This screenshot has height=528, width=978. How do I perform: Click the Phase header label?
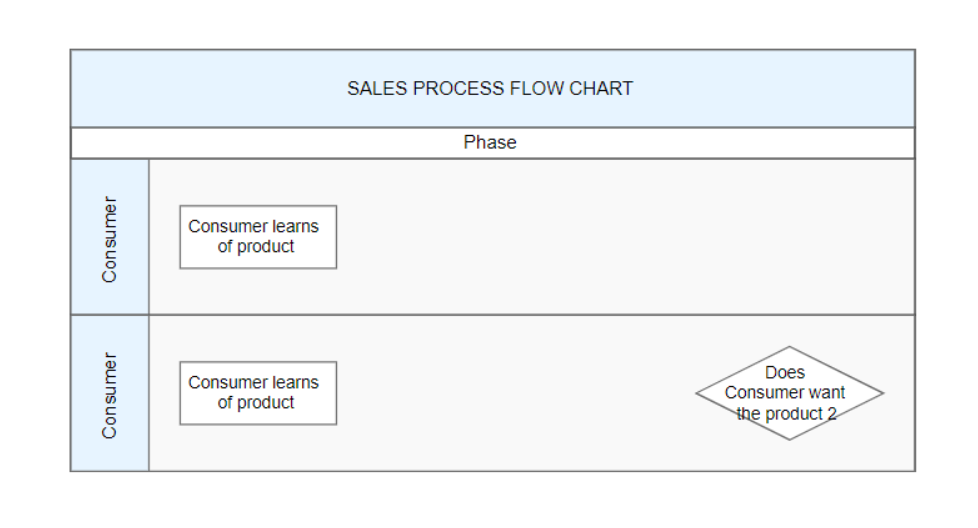[x=490, y=143]
